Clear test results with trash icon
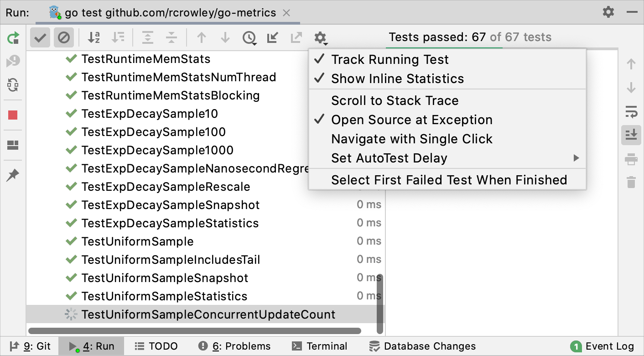644x356 pixels. point(631,182)
